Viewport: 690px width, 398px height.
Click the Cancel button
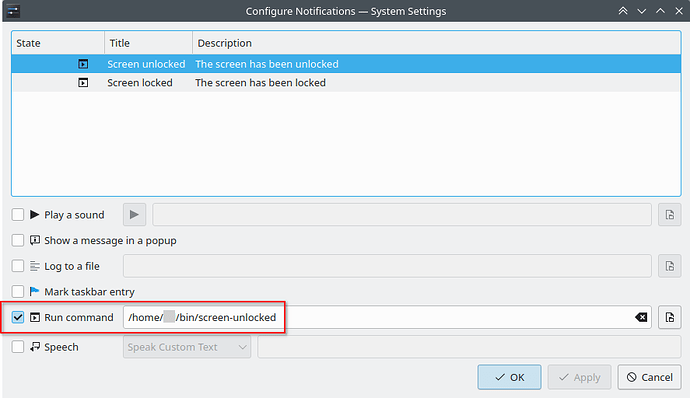(650, 377)
